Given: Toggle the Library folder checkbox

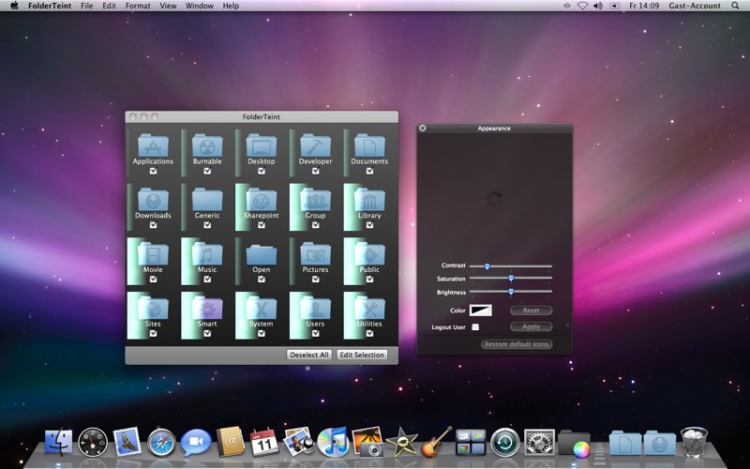Looking at the screenshot, I should [369, 225].
